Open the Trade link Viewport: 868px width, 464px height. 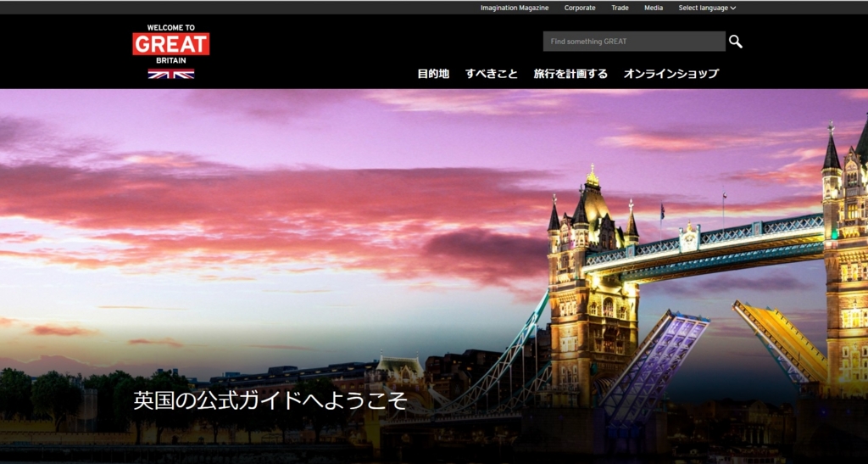click(620, 8)
